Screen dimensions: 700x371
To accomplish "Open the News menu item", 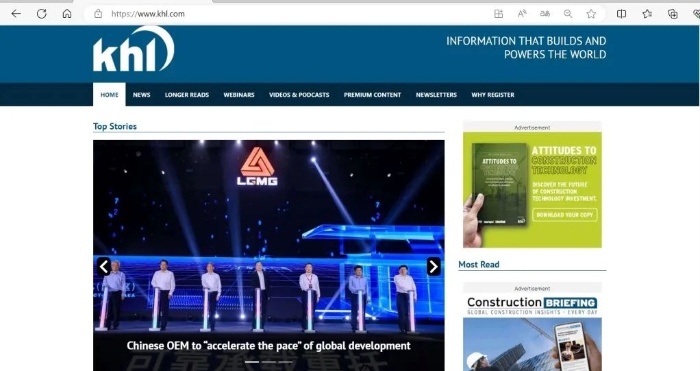I will pyautogui.click(x=142, y=95).
